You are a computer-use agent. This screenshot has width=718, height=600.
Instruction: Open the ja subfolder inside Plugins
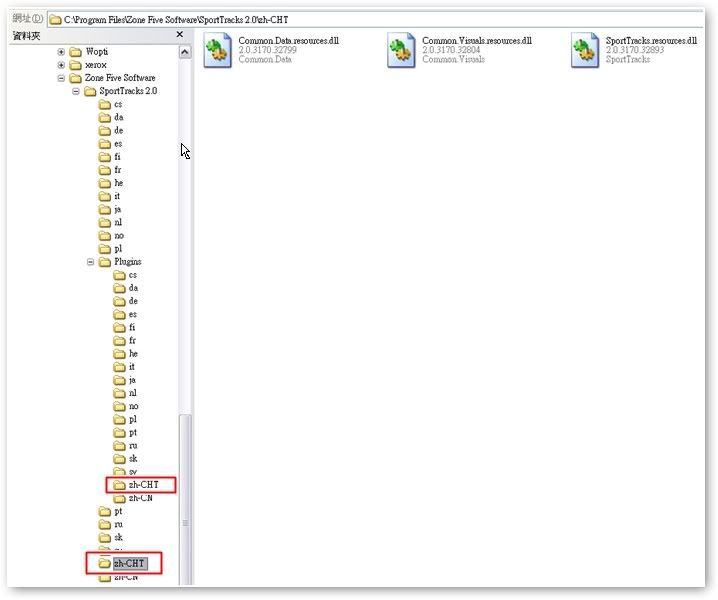pos(125,380)
